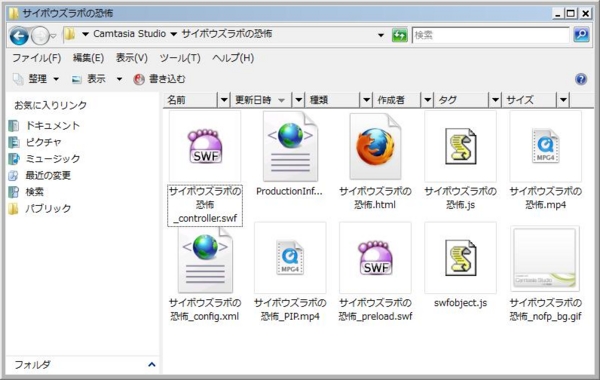Screen dimensions: 600x380
Task: Select the file name swfobject.js
Action: point(461,303)
